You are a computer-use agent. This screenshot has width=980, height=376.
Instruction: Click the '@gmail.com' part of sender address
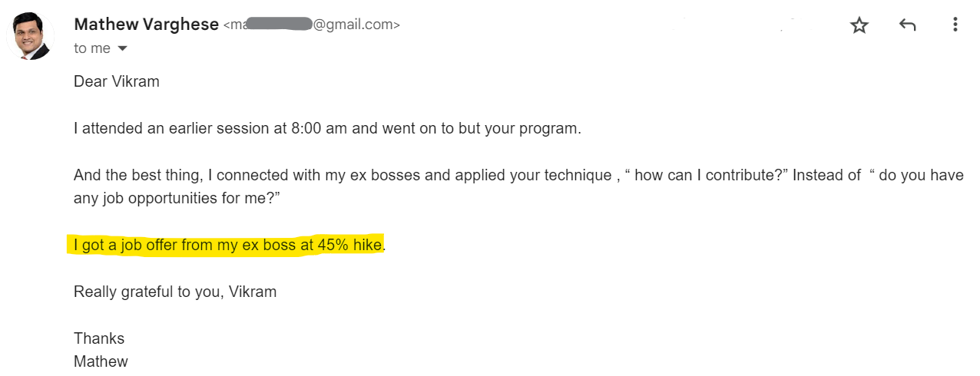[356, 25]
